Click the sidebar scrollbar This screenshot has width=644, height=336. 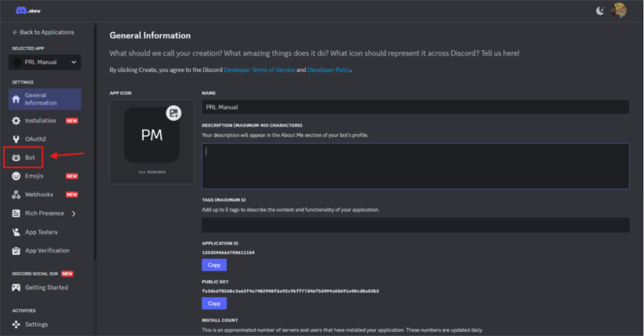[96, 142]
